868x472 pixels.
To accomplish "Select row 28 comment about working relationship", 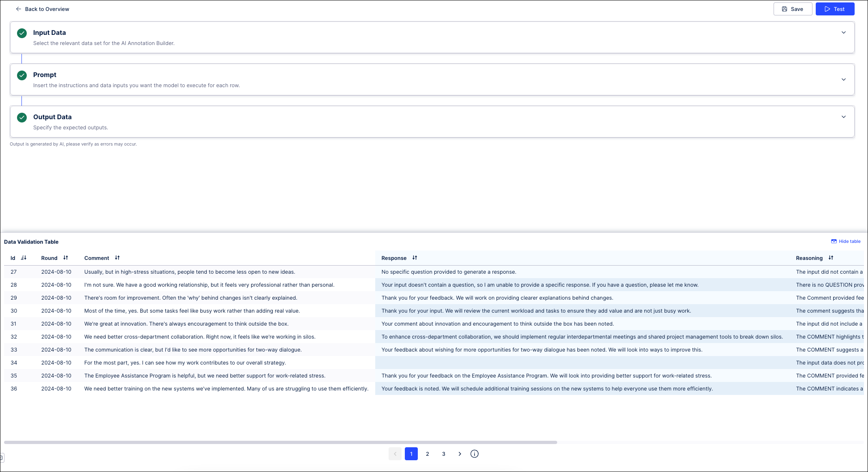I will click(x=209, y=285).
